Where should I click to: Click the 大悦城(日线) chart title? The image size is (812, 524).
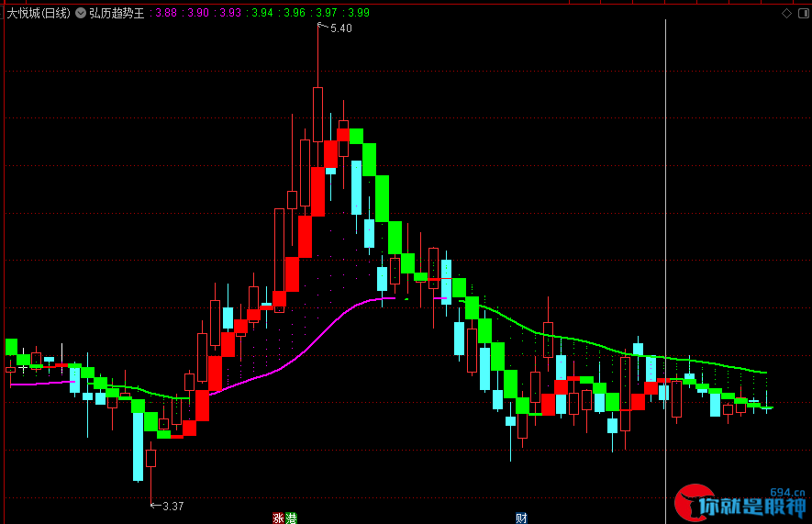[x=39, y=13]
